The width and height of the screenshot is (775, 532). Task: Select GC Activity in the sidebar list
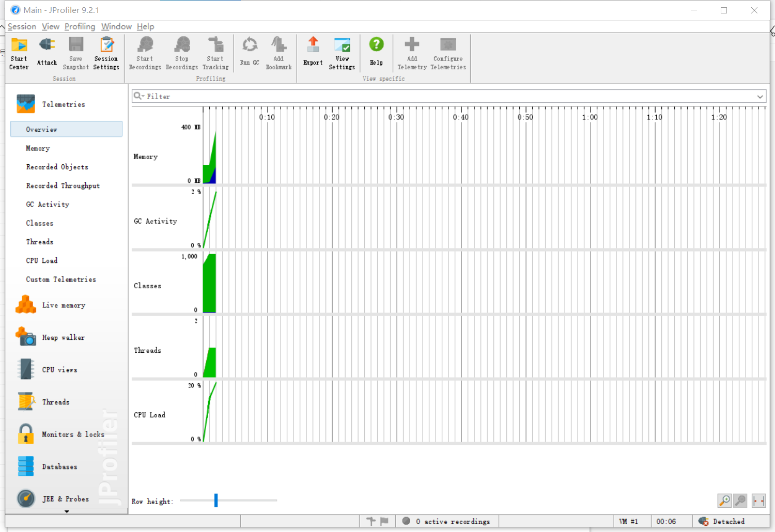48,205
